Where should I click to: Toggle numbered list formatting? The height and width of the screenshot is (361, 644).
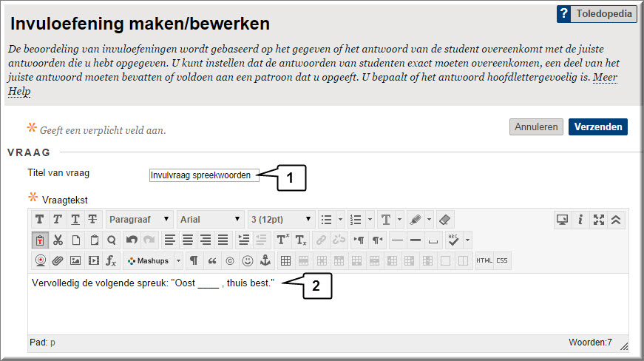[356, 220]
